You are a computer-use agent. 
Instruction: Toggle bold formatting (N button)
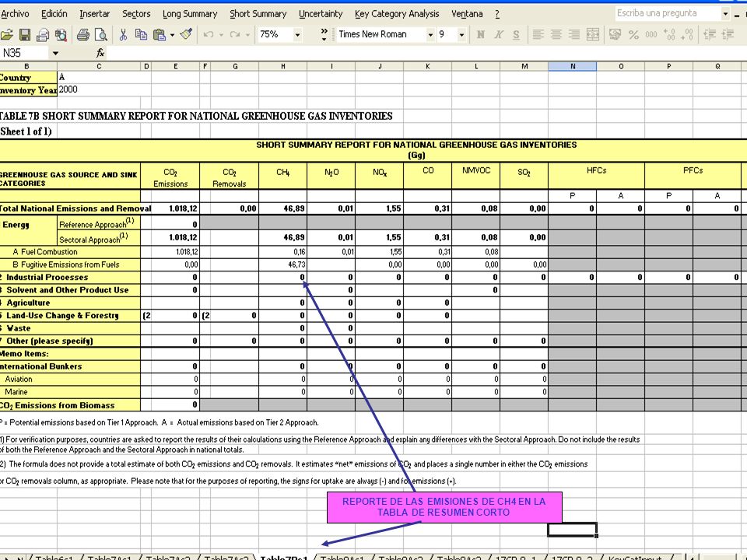[480, 34]
